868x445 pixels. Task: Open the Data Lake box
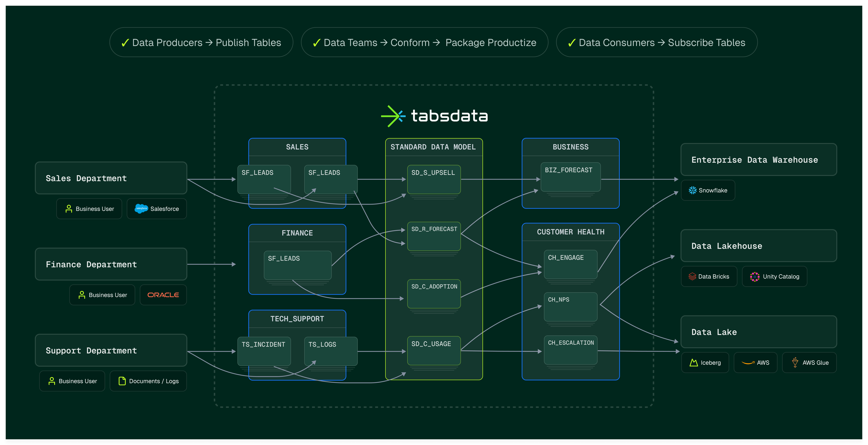[x=758, y=332]
